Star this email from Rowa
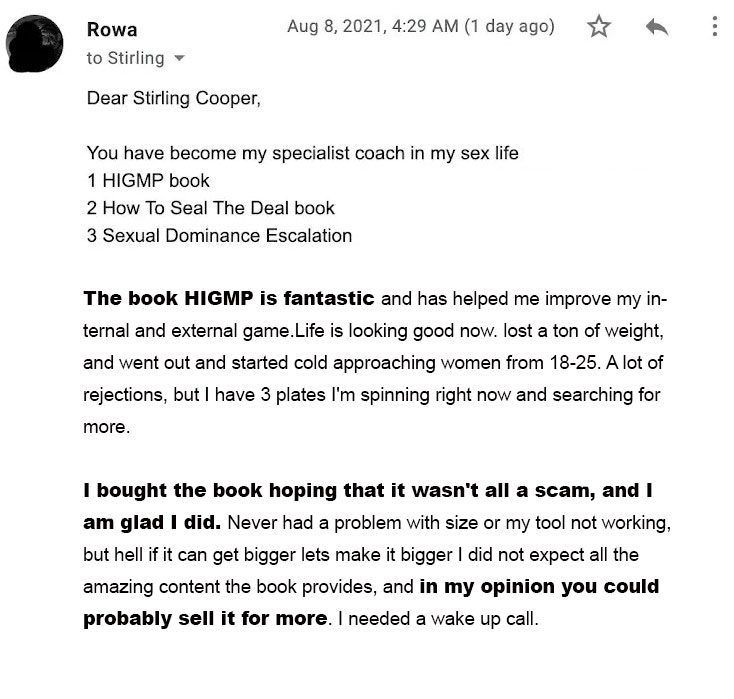Image resolution: width=734 pixels, height=699 pixels. [599, 27]
